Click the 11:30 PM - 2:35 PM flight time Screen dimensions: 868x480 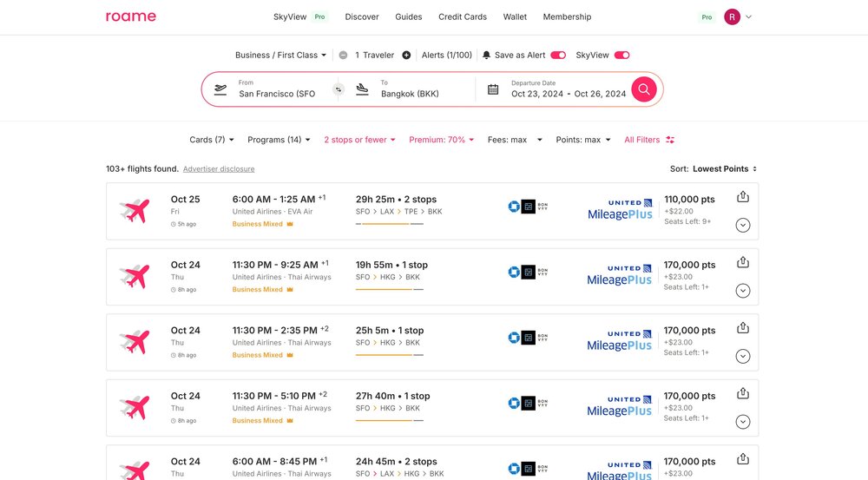275,331
